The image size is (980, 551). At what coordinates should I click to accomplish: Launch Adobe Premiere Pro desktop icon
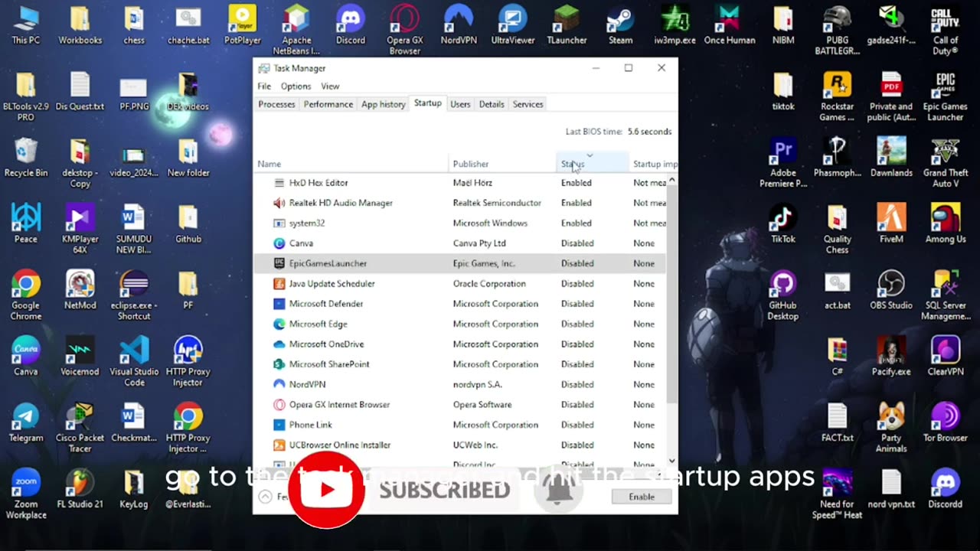[783, 163]
